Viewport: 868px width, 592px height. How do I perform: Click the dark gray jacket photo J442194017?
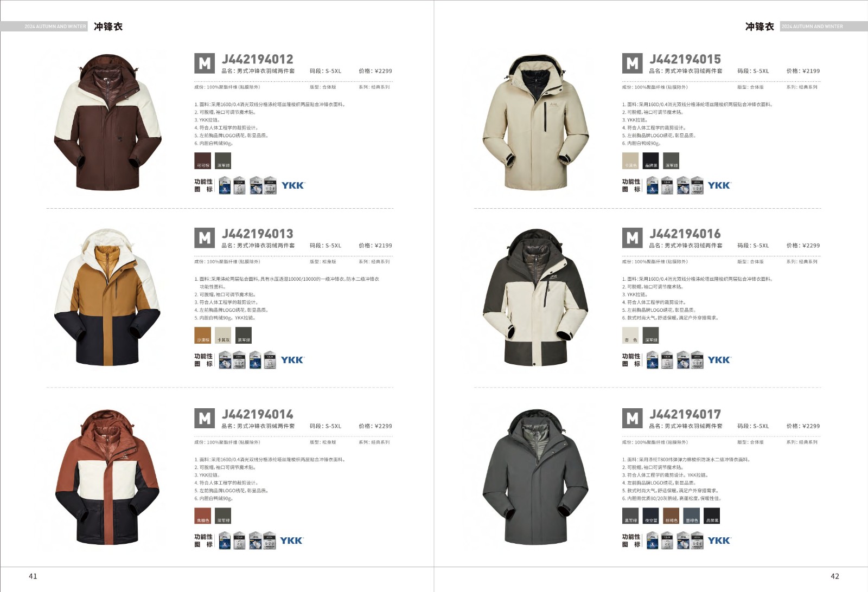pyautogui.click(x=535, y=477)
